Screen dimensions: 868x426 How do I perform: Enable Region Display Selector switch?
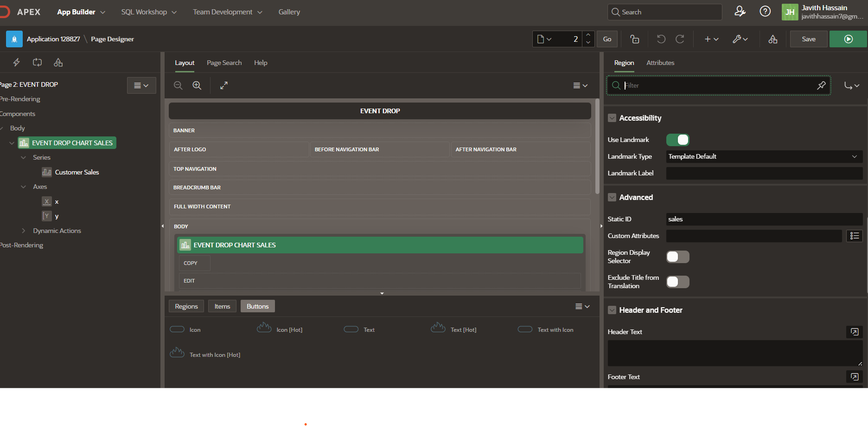(x=678, y=257)
